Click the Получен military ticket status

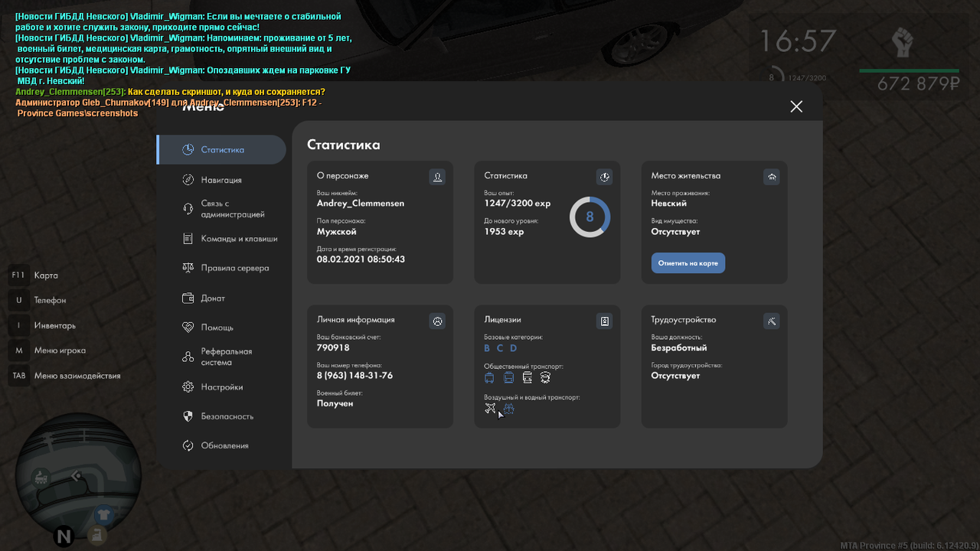[x=335, y=403]
